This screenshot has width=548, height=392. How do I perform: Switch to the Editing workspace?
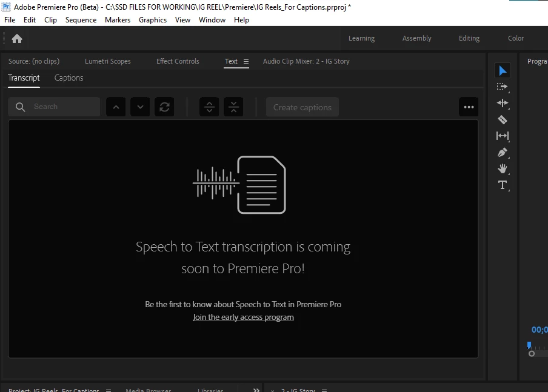[469, 38]
